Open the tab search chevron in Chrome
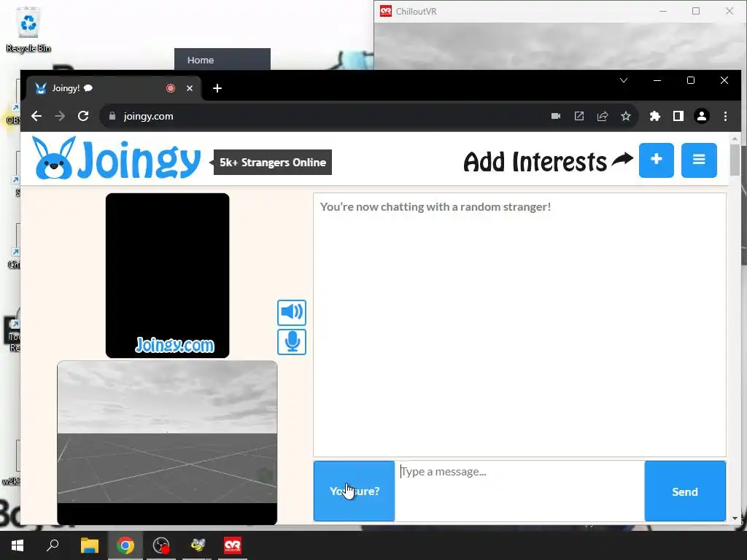Viewport: 747px width, 560px height. coord(624,80)
